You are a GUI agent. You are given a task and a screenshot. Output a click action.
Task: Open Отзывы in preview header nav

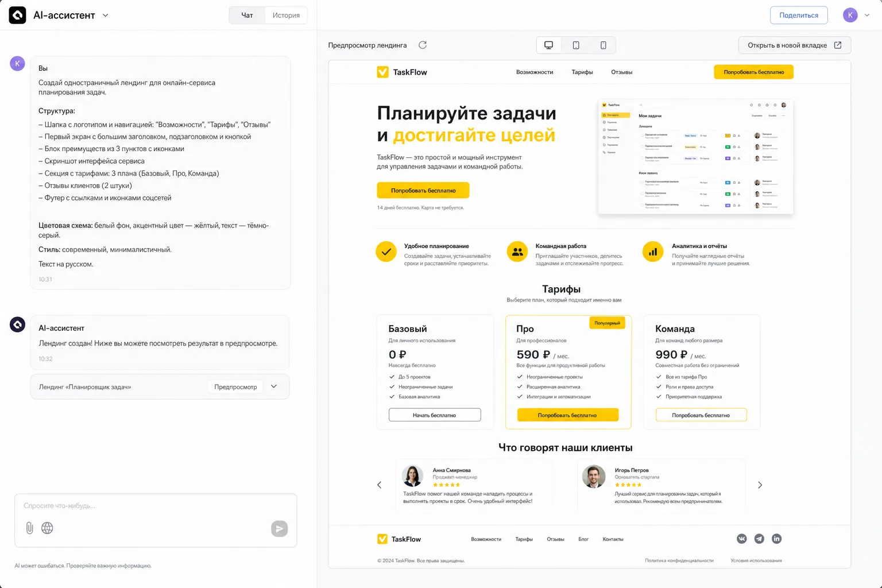621,72
